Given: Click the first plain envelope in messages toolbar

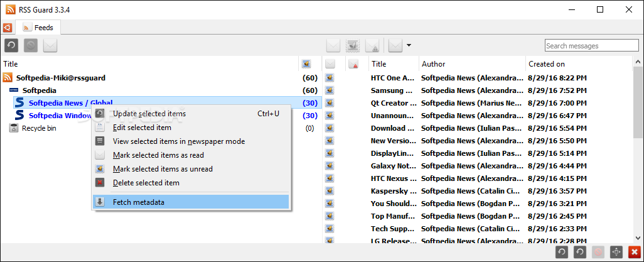Looking at the screenshot, I should [x=333, y=45].
